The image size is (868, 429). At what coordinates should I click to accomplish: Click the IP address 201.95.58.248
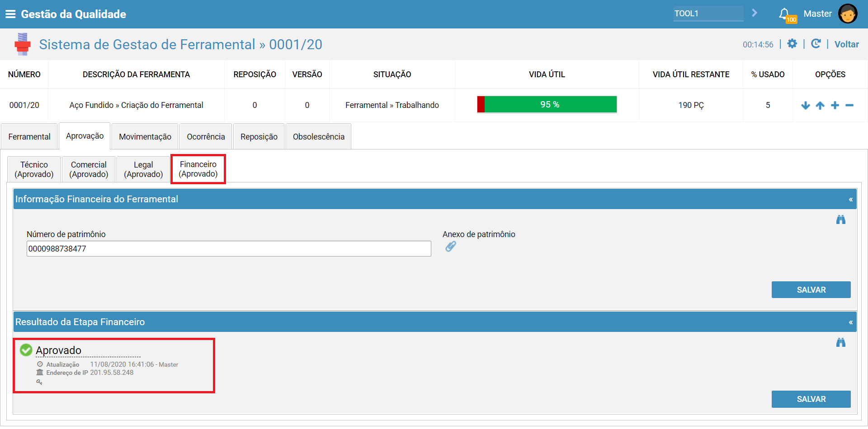point(112,373)
